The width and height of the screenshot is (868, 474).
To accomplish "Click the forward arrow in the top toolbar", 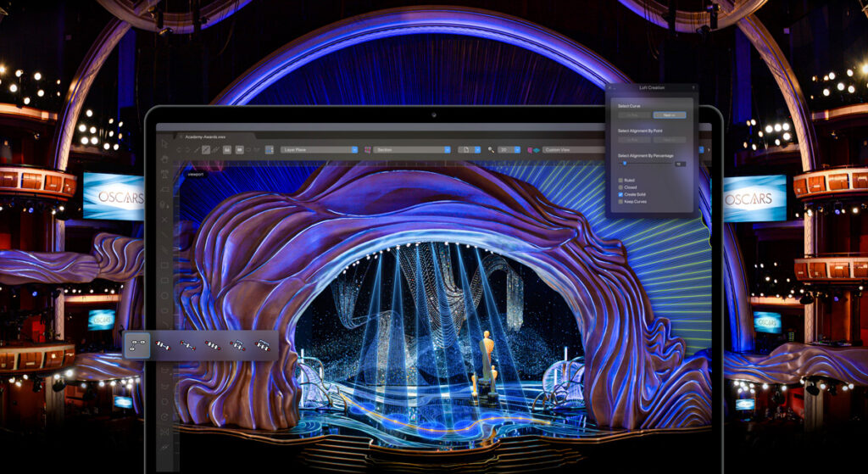I will 187,149.
